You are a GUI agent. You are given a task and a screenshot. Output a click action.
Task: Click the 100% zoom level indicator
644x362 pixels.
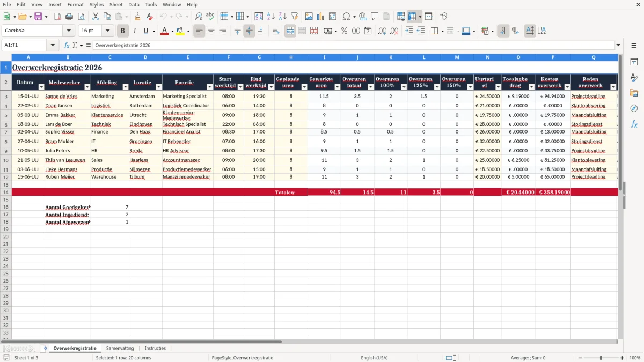pos(635,358)
